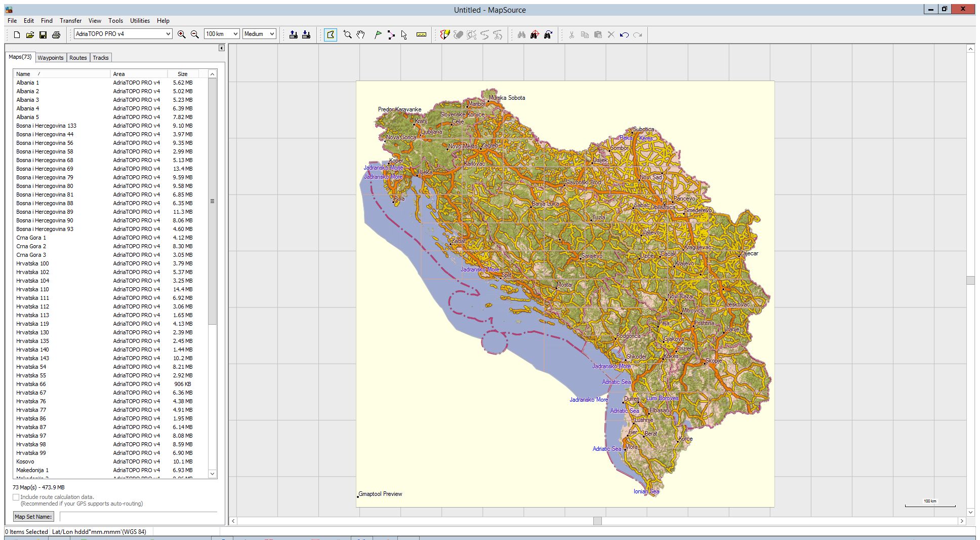
Task: Open the Tools menu
Action: pyautogui.click(x=115, y=21)
